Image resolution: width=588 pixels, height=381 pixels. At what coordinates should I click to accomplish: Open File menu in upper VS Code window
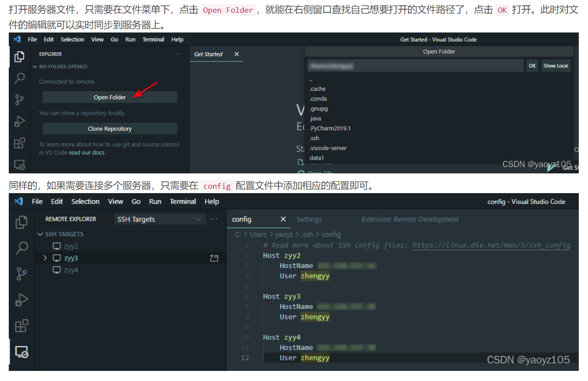click(32, 40)
